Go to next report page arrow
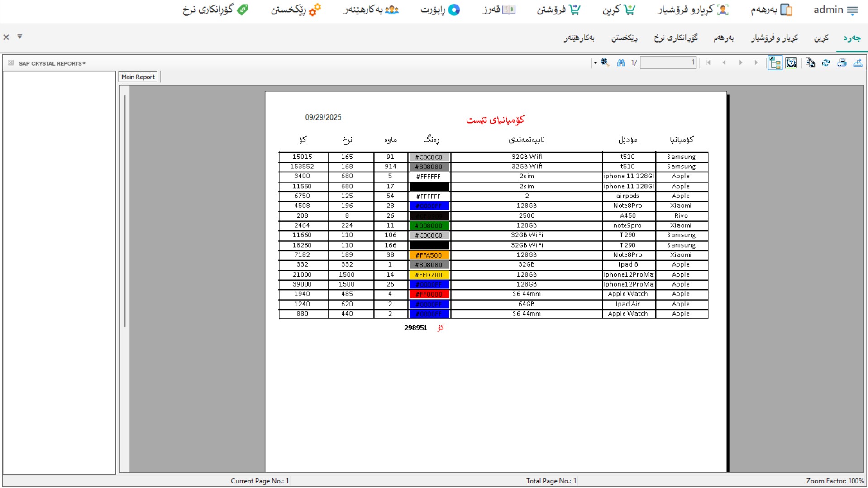 click(740, 63)
